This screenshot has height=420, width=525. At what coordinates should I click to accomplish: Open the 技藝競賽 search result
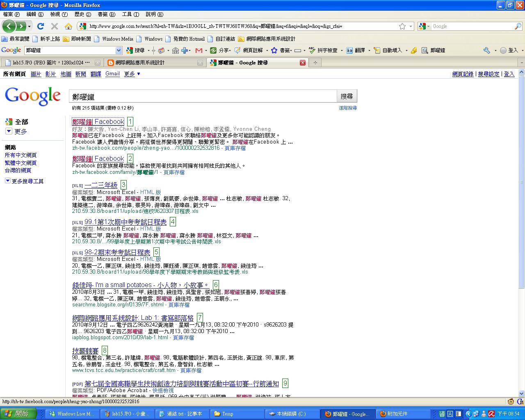85,351
